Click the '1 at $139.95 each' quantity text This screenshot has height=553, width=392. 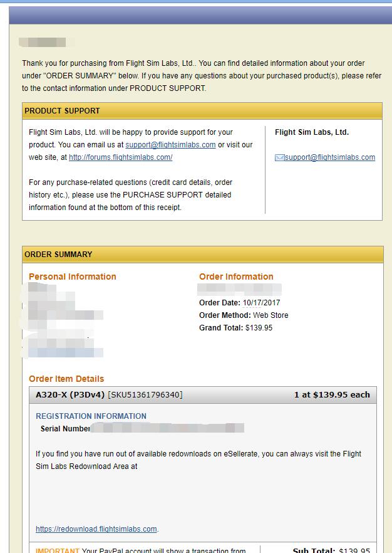[332, 395]
